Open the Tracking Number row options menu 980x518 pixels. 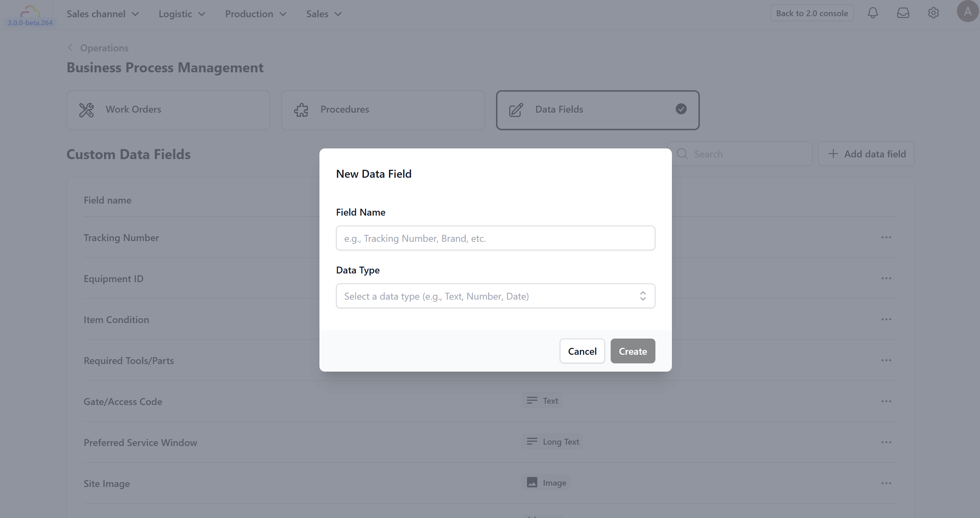tap(886, 237)
